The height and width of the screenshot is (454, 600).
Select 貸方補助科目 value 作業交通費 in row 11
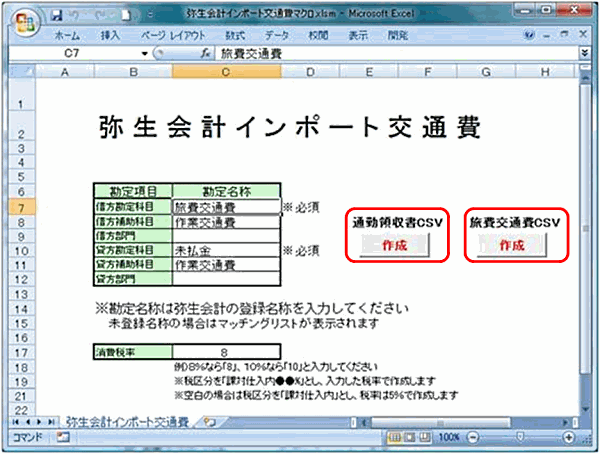pyautogui.click(x=227, y=265)
